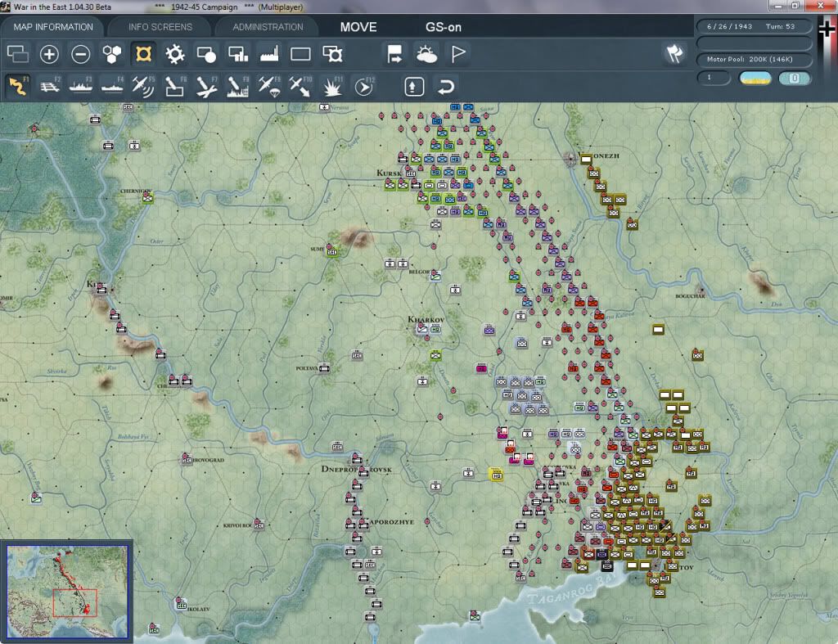Viewport: 838px width, 644px height.
Task: Select the F6 bomb over rectangle mode
Action: coord(175,86)
